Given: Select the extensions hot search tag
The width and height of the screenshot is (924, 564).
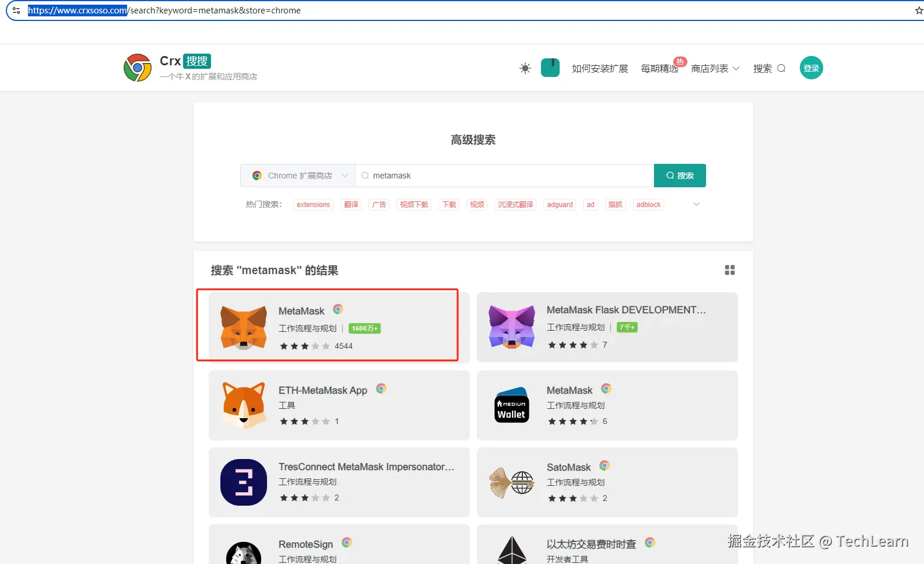Looking at the screenshot, I should tap(313, 205).
